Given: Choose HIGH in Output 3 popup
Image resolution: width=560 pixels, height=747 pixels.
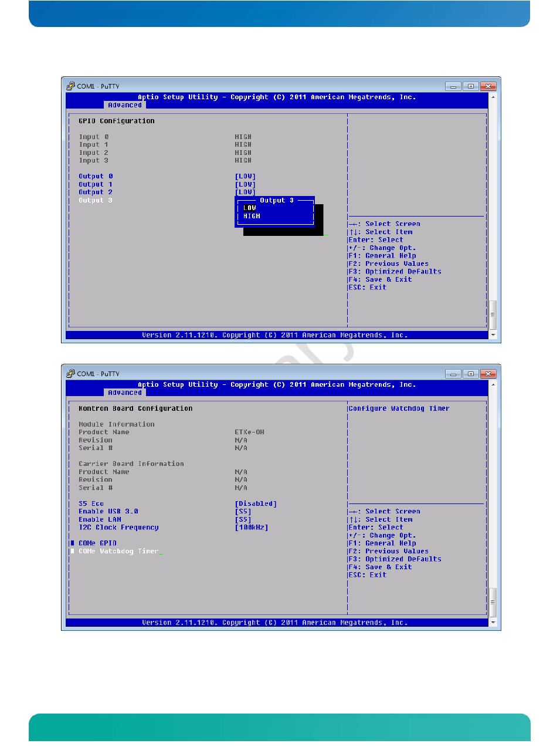Looking at the screenshot, I should [252, 216].
